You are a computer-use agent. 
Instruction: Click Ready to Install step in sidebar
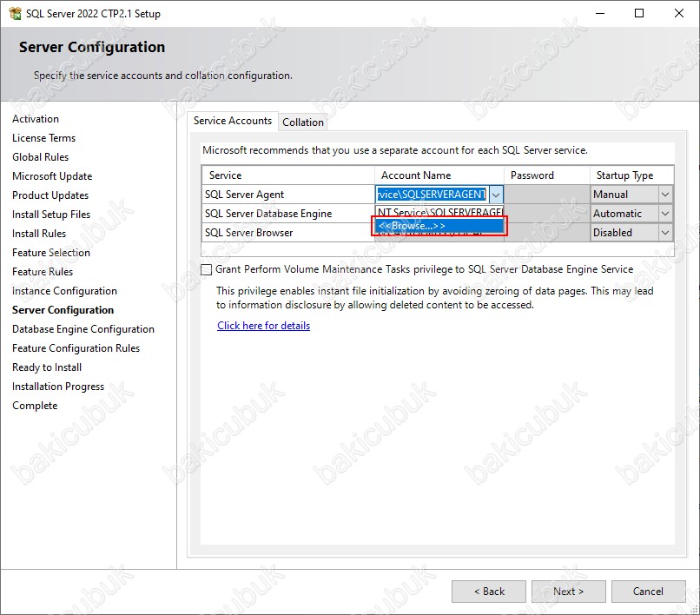[x=47, y=367]
